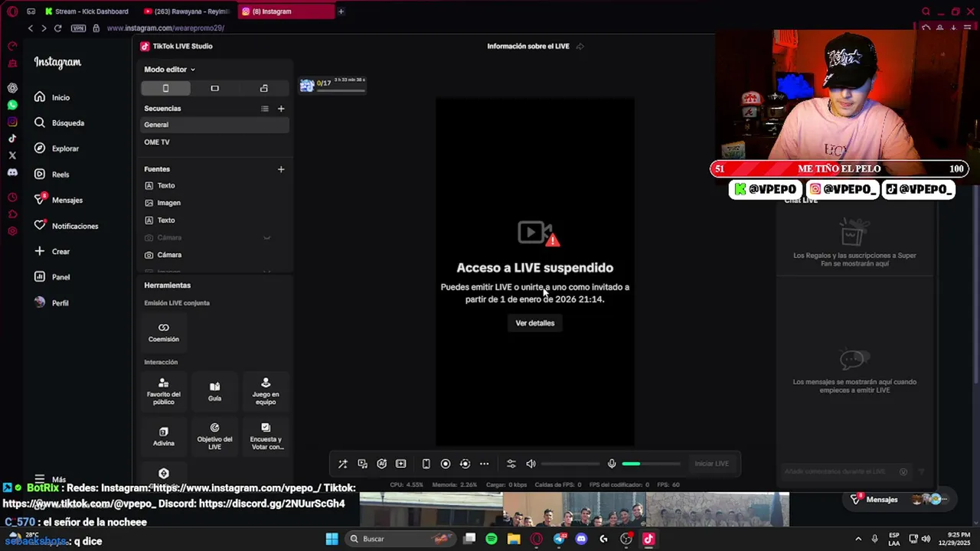Open the Objetivo del LIVE tool
The width and height of the screenshot is (980, 551).
point(214,436)
